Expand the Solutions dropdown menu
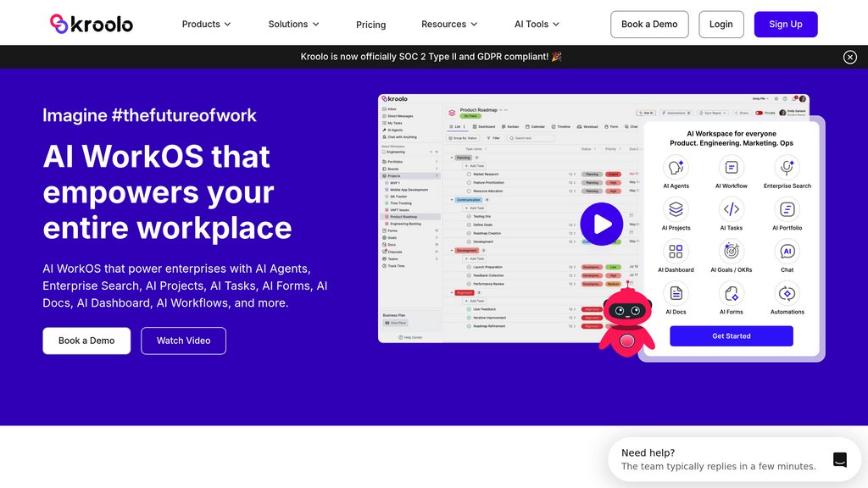Viewport: 868px width, 488px height. tap(293, 25)
